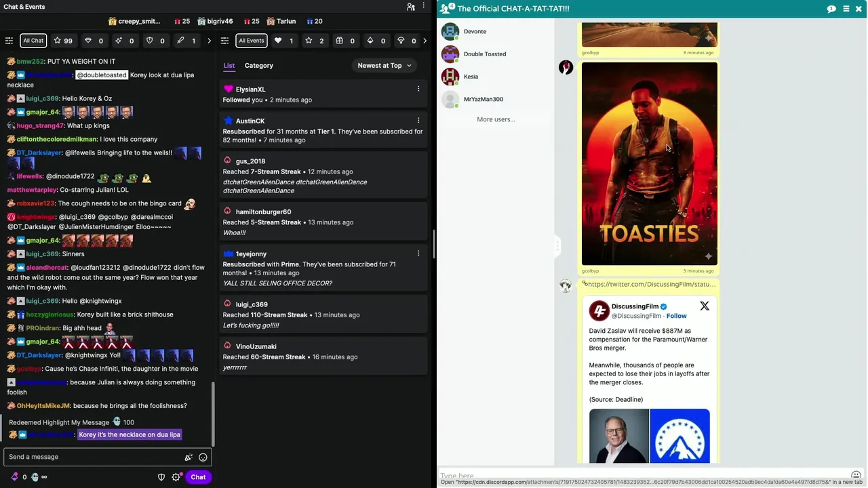
Task: Toggle the sparkle chat filter showing 0
Action: [124, 41]
